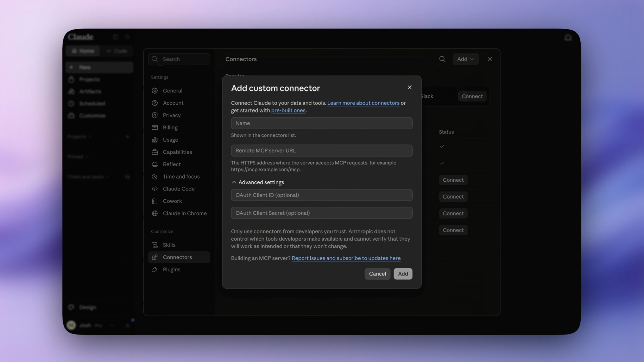Open Billing via the card icon
Viewport: 644px width, 362px height.
(155, 128)
